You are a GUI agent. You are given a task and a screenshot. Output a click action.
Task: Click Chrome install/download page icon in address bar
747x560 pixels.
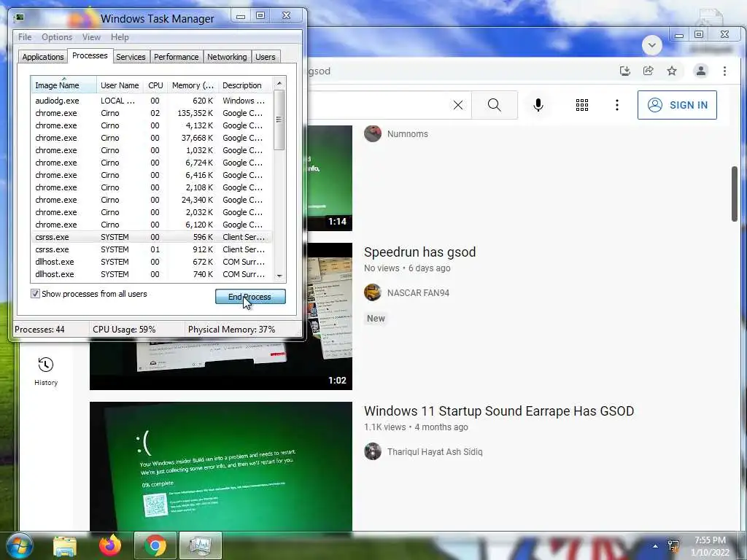point(625,71)
